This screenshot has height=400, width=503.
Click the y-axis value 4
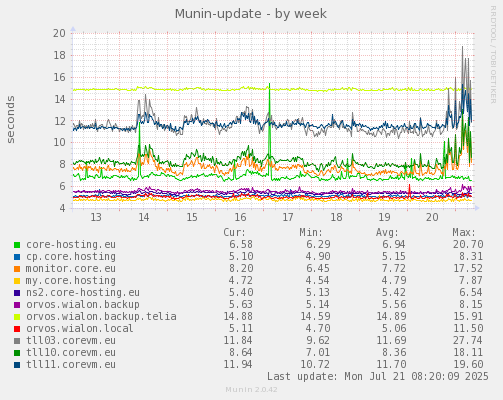(x=62, y=208)
